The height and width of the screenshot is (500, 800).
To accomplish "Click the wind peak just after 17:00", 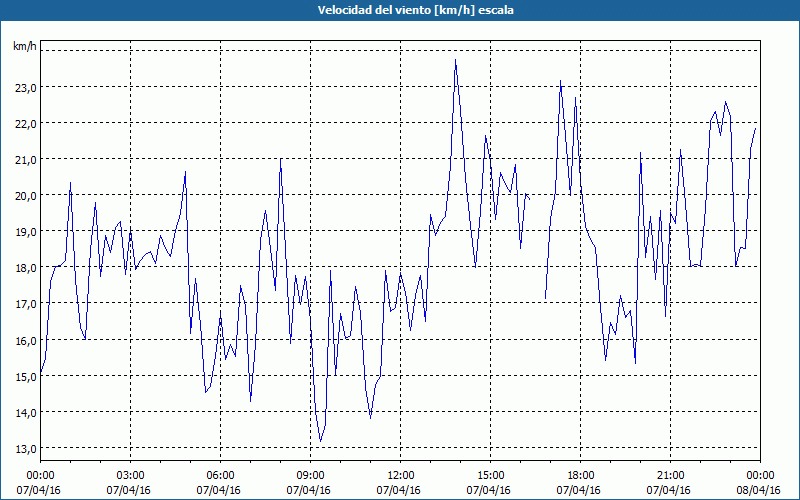I will tap(561, 81).
